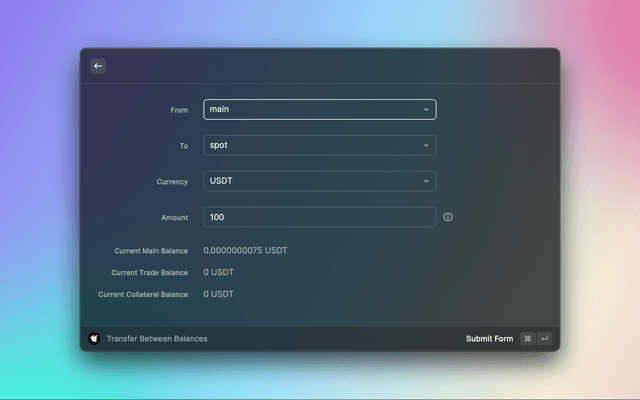Click the Current Trade Balance label
Image resolution: width=640 pixels, height=400 pixels.
tap(149, 272)
